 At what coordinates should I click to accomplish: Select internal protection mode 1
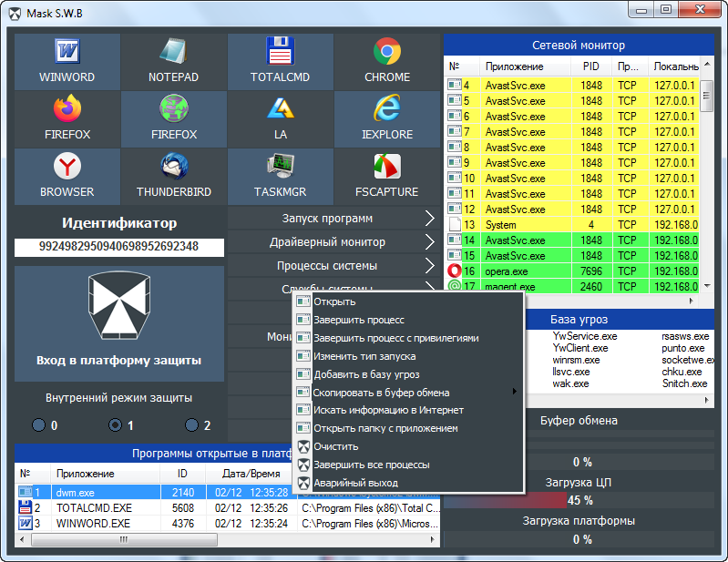115,424
